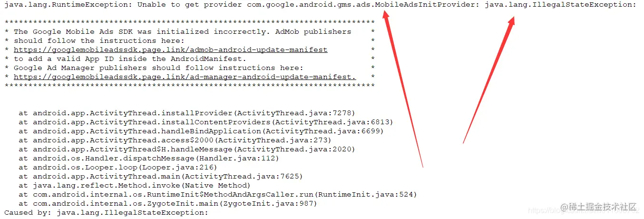The width and height of the screenshot is (644, 219).
Task: Click the ActivityThread.access$2000 stack line
Action: [175, 140]
